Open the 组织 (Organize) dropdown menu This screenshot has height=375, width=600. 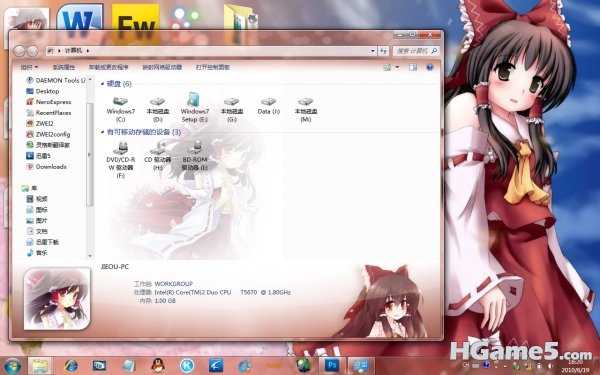pos(29,67)
